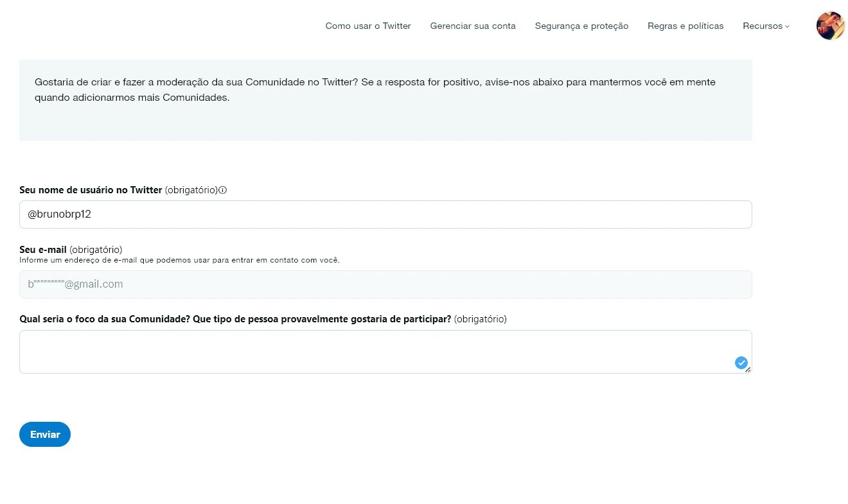The height and width of the screenshot is (504, 848).
Task: Grab the textarea resize handle in the corner
Action: click(x=748, y=370)
